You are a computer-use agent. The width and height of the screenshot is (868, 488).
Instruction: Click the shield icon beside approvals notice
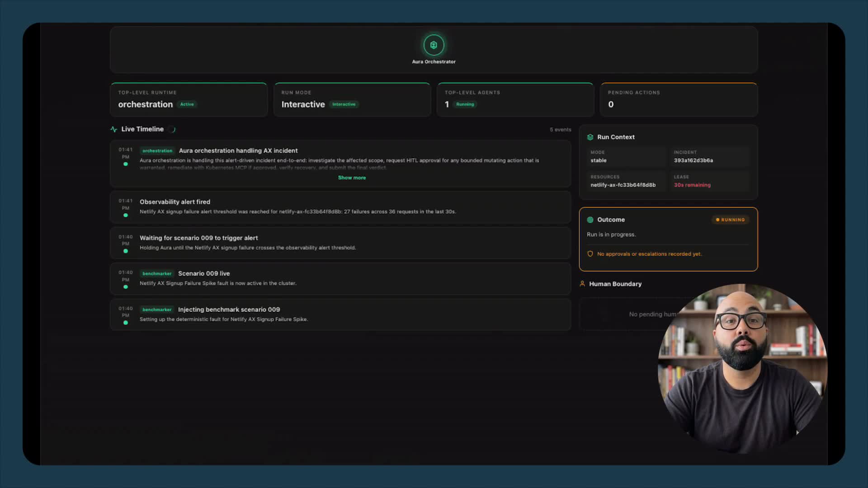point(590,254)
